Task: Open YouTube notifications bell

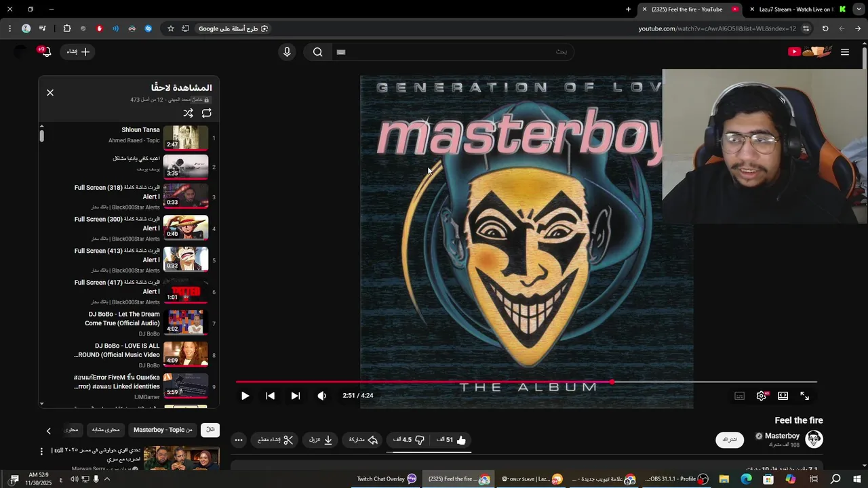Action: pyautogui.click(x=45, y=52)
